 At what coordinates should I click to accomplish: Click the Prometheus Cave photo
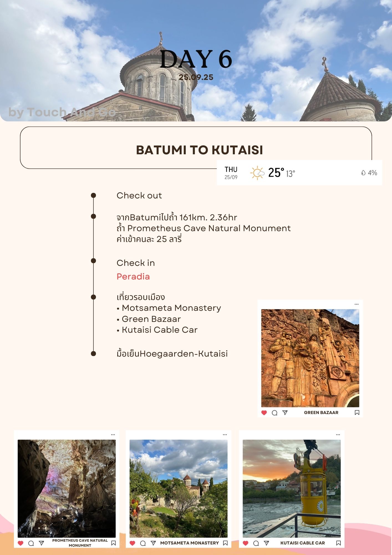tap(67, 488)
